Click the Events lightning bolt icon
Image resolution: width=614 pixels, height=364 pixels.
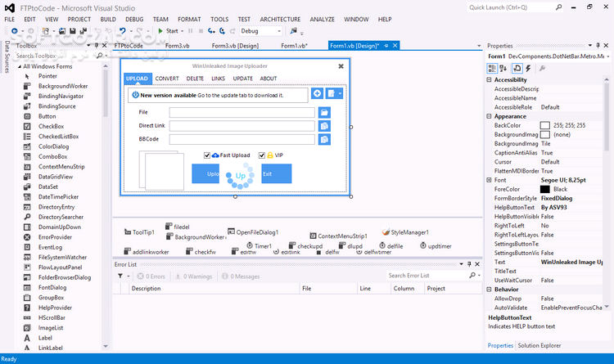point(528,69)
